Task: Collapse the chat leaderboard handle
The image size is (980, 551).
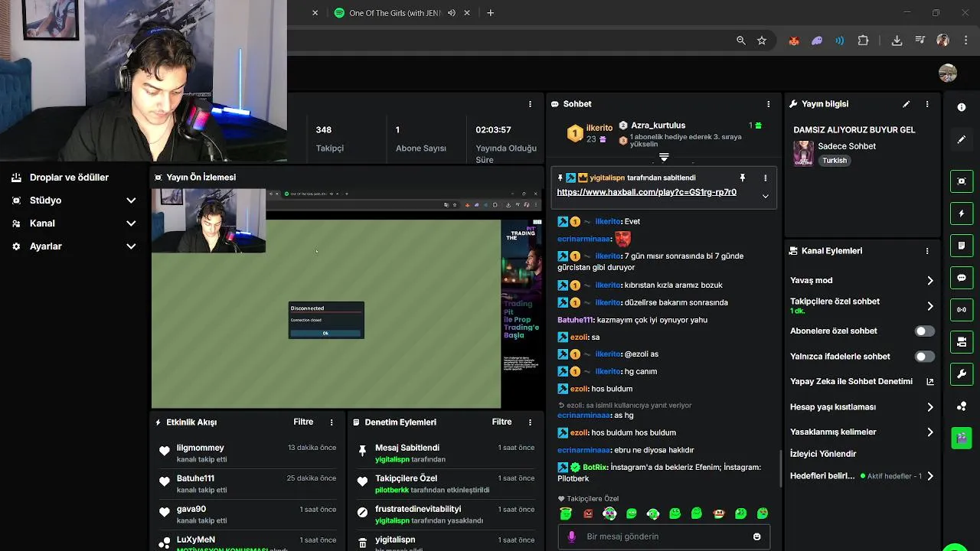Action: tap(664, 158)
